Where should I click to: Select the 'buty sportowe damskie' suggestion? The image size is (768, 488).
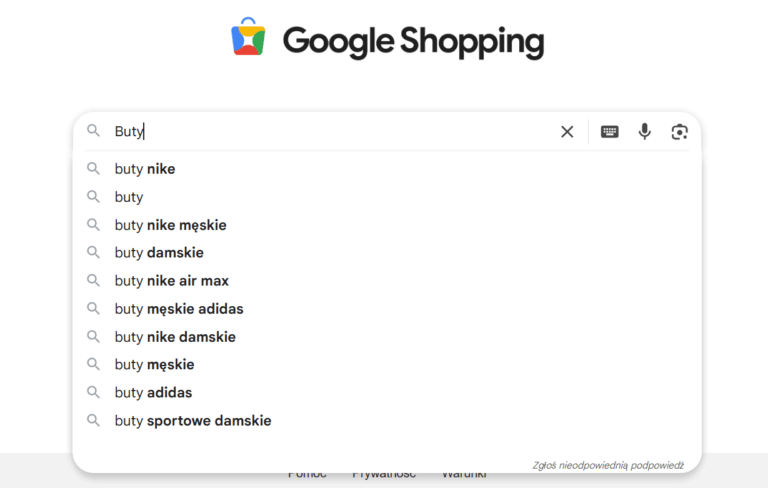tap(193, 421)
